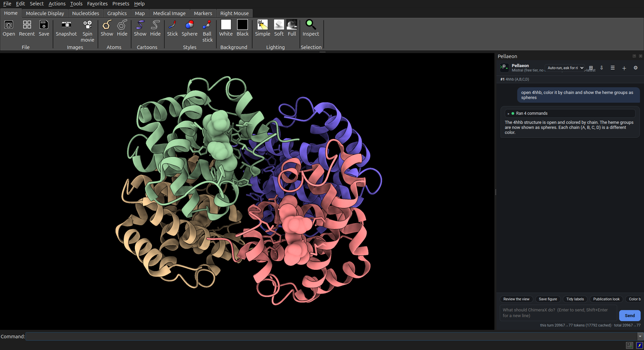
Task: Hide cartoons with the Cartoons Hide icon
Action: coord(155,25)
